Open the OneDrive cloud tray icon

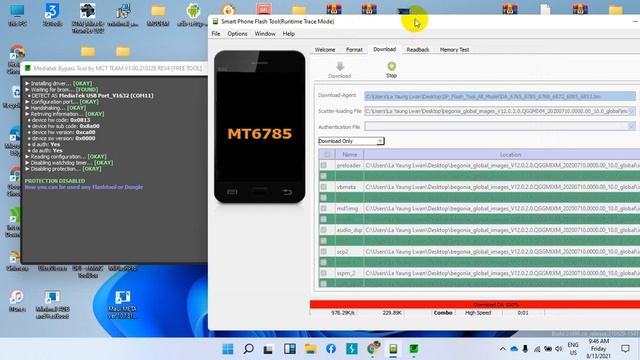tap(514, 349)
